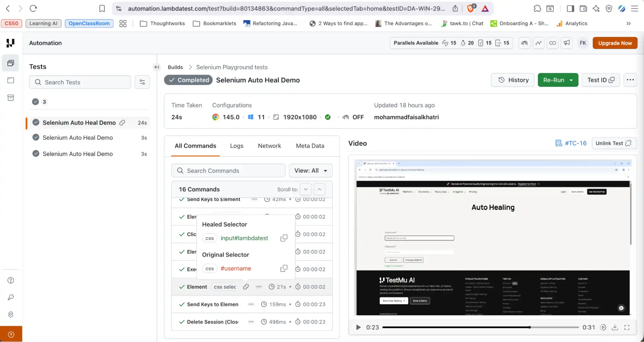Open Selenium Playground tests breadcrumb
Screen dimensions: 644x342
(x=232, y=67)
